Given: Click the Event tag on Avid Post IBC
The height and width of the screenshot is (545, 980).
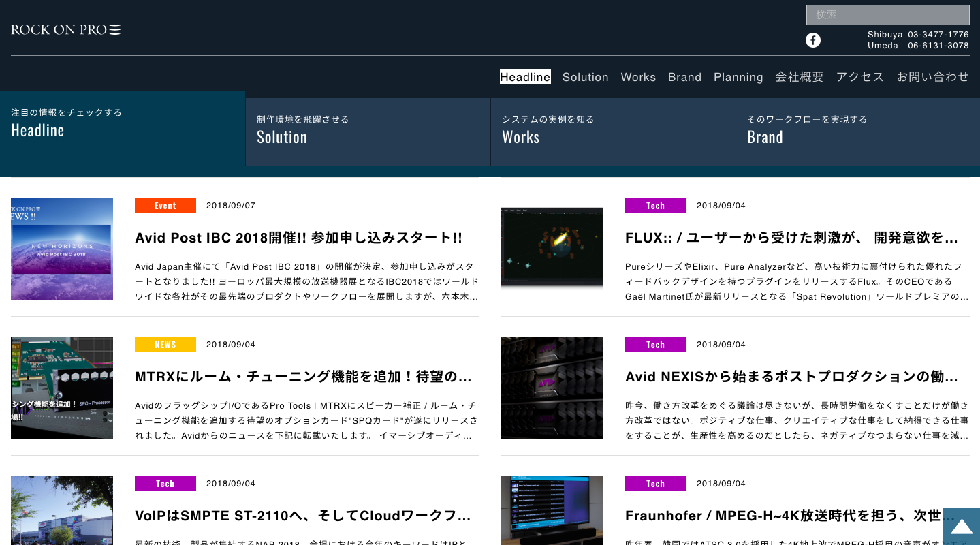Looking at the screenshot, I should pyautogui.click(x=165, y=206).
